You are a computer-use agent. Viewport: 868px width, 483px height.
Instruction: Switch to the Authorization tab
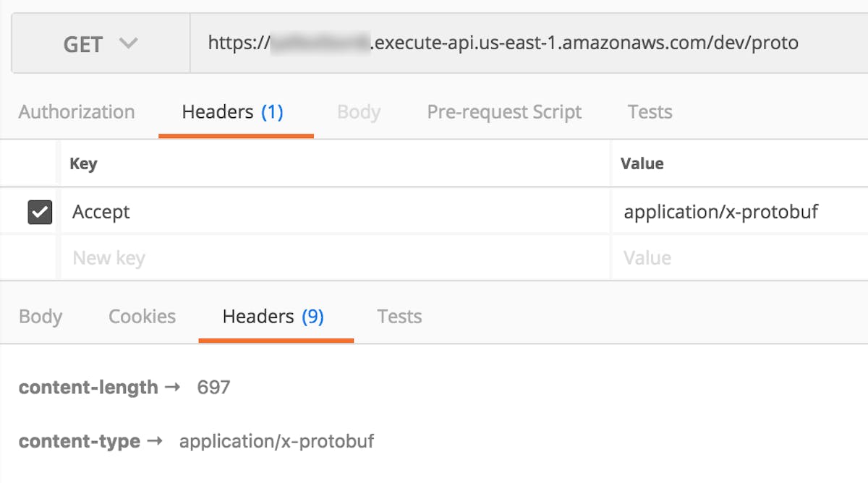[76, 111]
